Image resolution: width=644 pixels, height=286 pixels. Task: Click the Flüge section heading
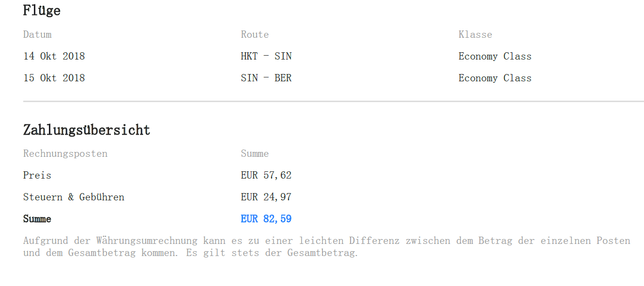point(42,11)
